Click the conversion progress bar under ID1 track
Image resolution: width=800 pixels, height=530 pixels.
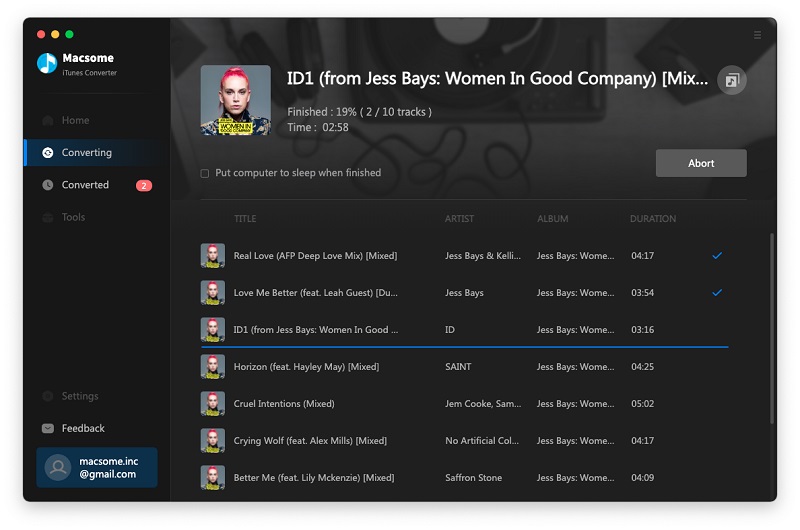point(465,347)
